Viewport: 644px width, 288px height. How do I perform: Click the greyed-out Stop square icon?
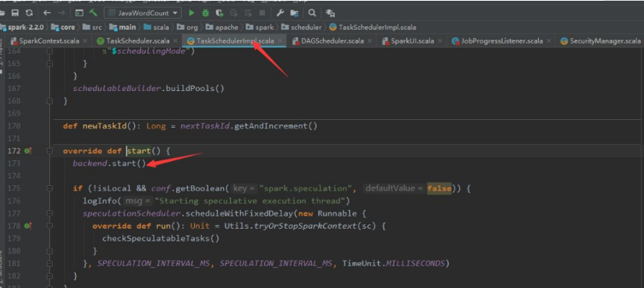[x=263, y=13]
